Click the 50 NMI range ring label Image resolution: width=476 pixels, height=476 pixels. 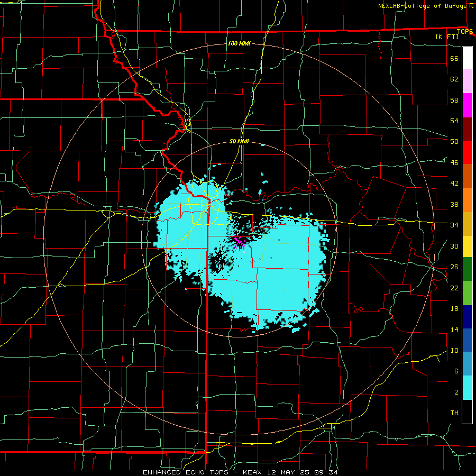coord(239,141)
